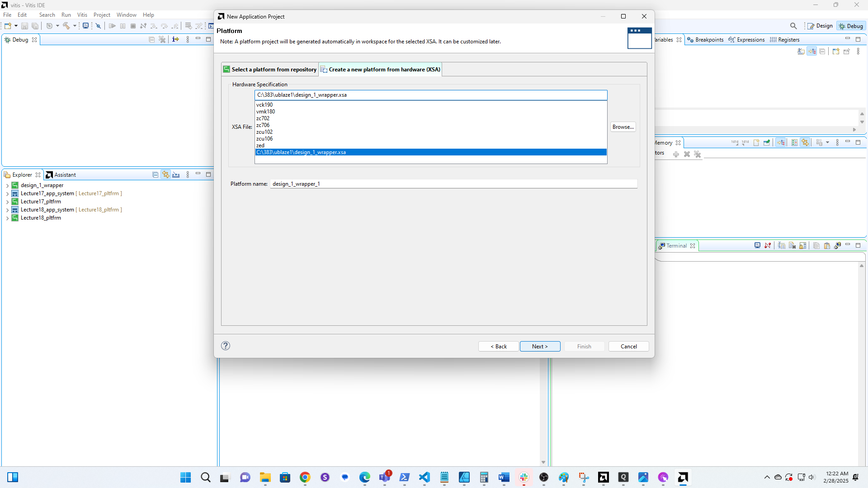Click Collapse All icon in Explorer panel
The image size is (868, 488).
(155, 175)
